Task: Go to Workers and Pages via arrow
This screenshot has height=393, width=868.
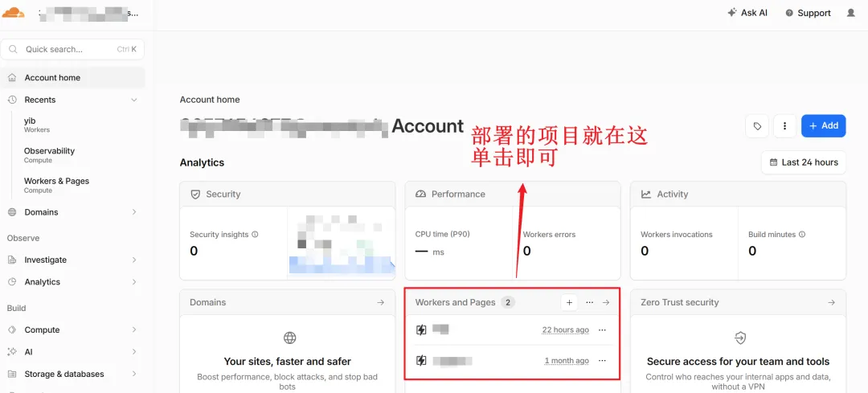Action: click(606, 302)
